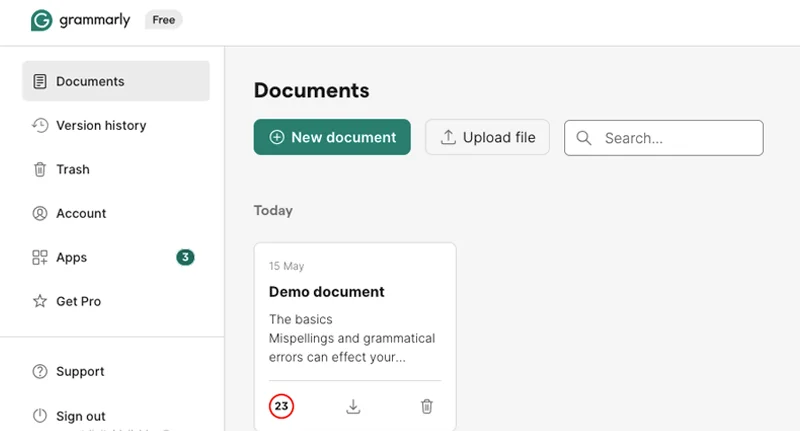Open Version history in the sidebar

[116, 125]
